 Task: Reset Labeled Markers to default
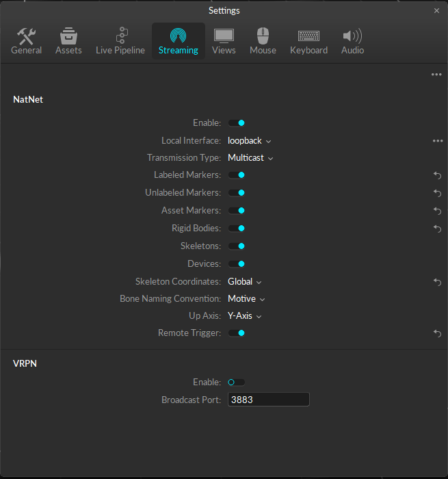437,175
